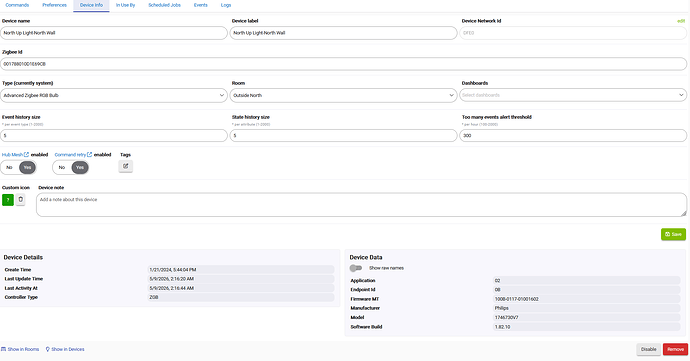Set Command retry enabled to Yes

coord(80,168)
